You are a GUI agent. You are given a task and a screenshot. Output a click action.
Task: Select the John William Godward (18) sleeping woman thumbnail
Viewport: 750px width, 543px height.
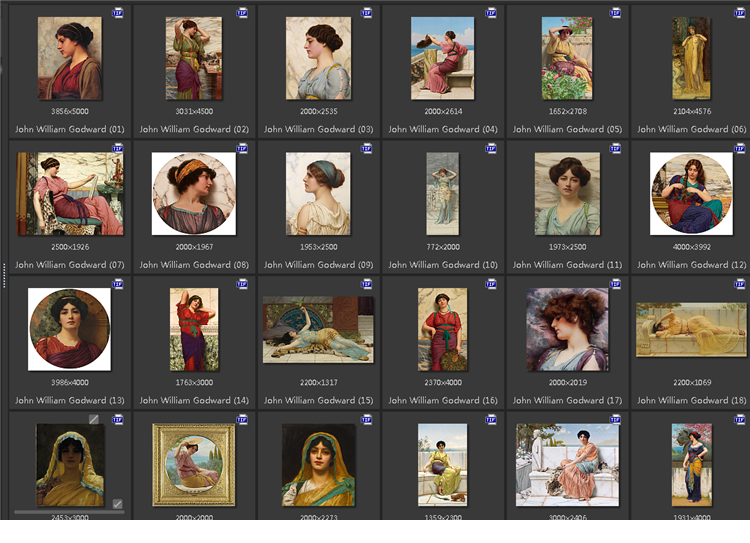pos(691,330)
